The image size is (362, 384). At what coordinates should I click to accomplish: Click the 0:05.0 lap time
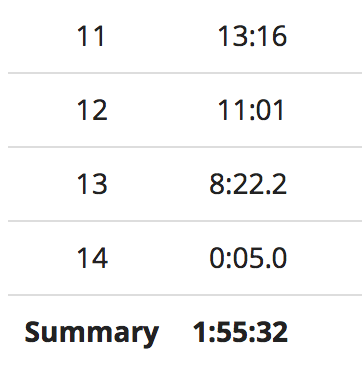248,258
